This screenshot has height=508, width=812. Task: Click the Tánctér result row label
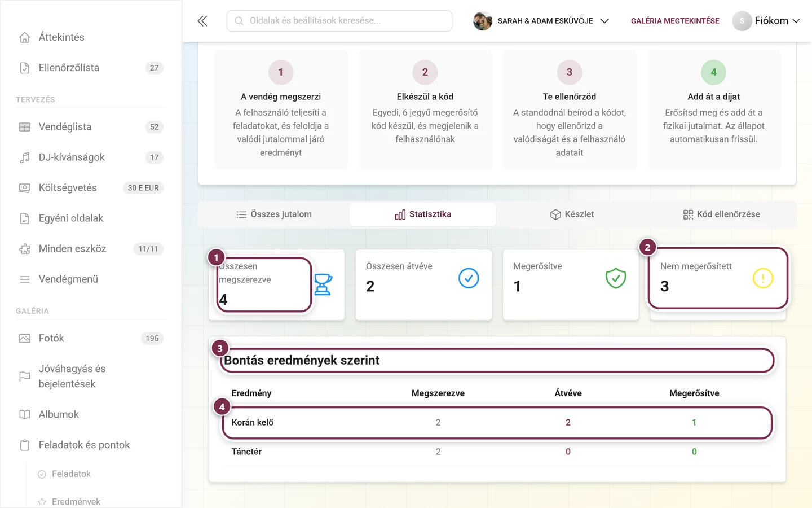pos(246,452)
